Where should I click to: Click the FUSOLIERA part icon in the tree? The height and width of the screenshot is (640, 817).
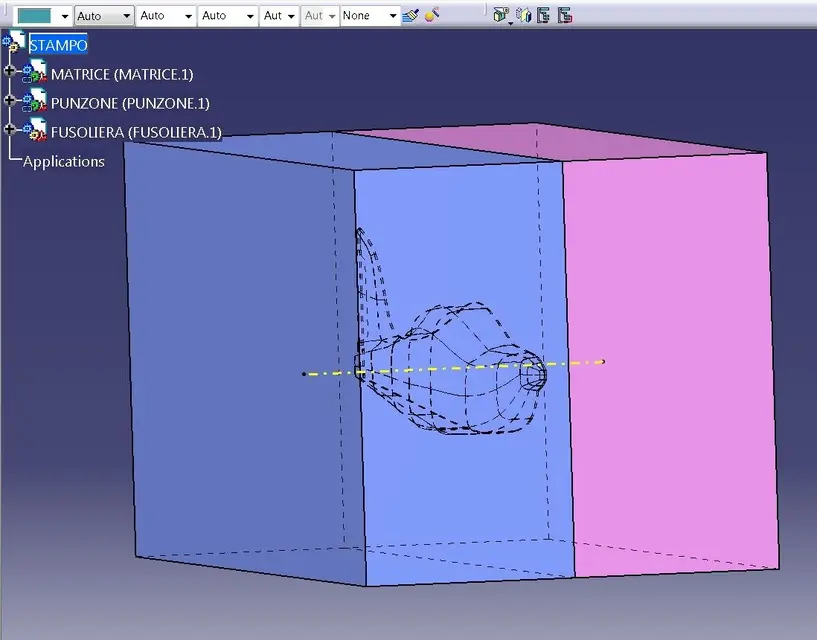tap(36, 131)
